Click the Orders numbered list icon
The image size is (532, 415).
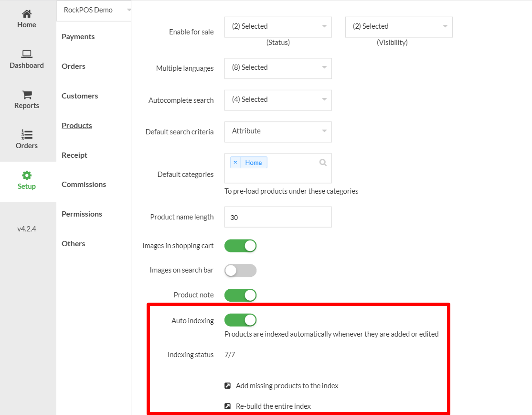click(27, 135)
